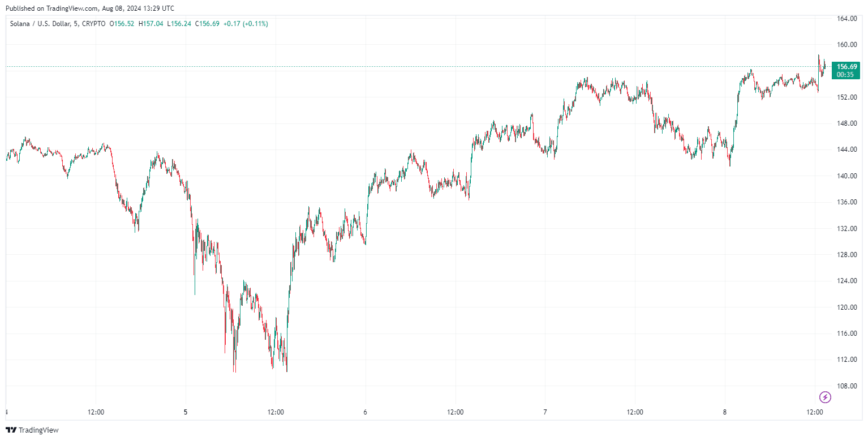Screen dimensions: 868x440
Task: Click the purple lightning bolt icon
Action: point(825,397)
